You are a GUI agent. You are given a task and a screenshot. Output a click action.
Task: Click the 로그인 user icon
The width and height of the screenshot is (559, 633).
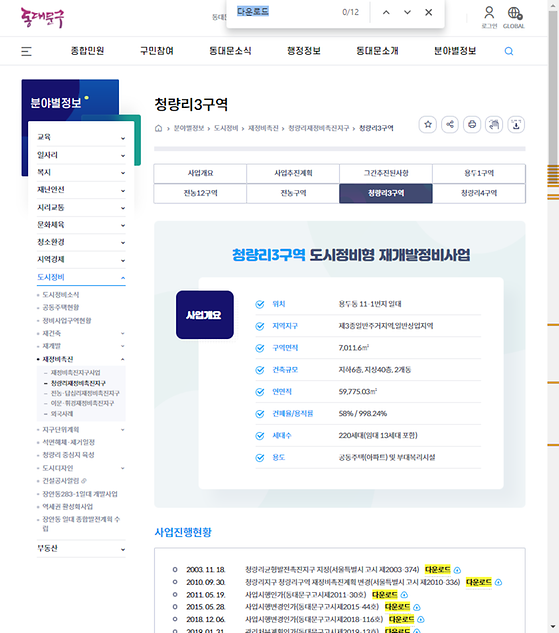pos(489,17)
